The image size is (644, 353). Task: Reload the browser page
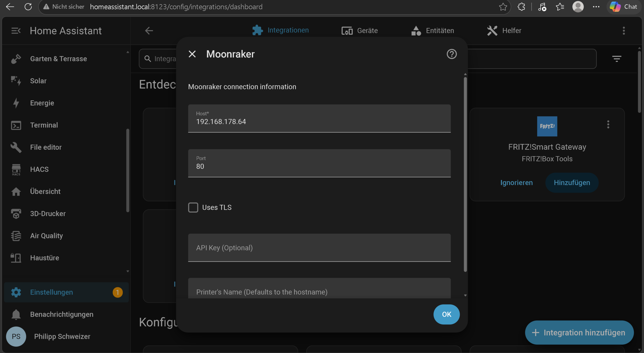click(28, 7)
